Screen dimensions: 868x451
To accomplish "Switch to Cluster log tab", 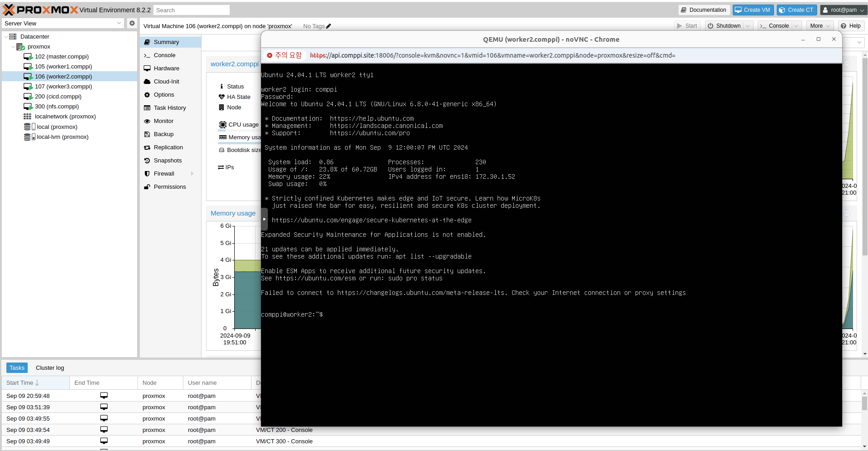I will (50, 368).
